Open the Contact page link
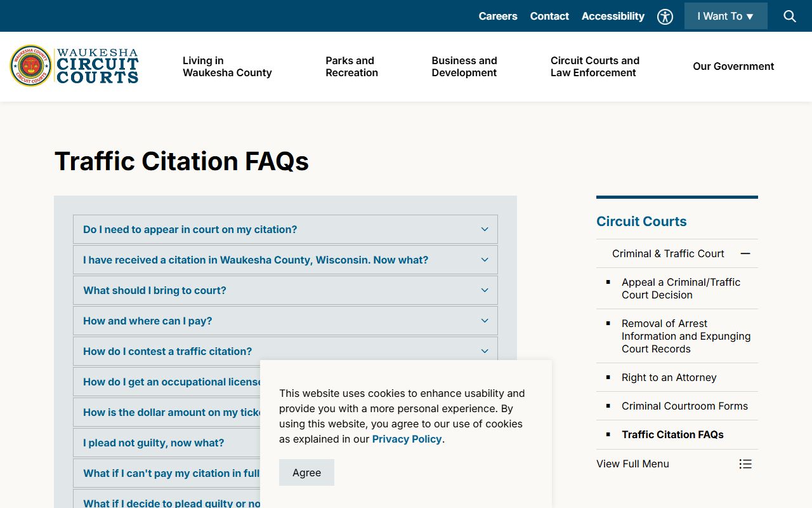Screen dimensions: 812x508 (549, 16)
